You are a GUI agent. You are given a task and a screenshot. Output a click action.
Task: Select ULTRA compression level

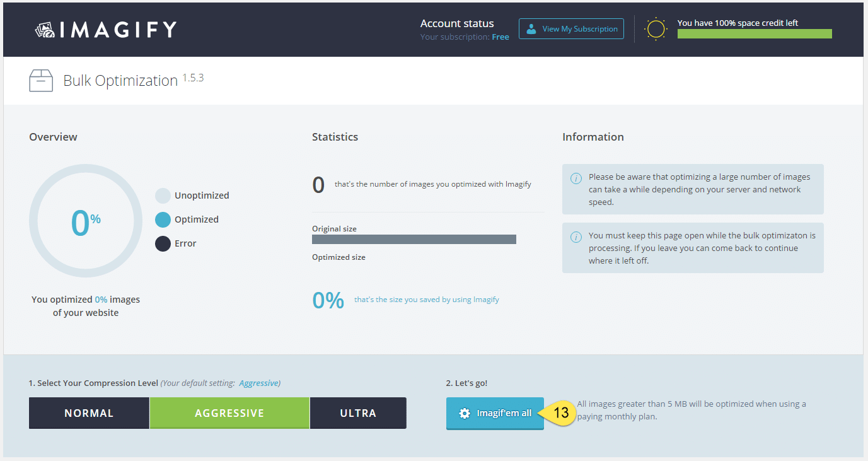pyautogui.click(x=358, y=413)
